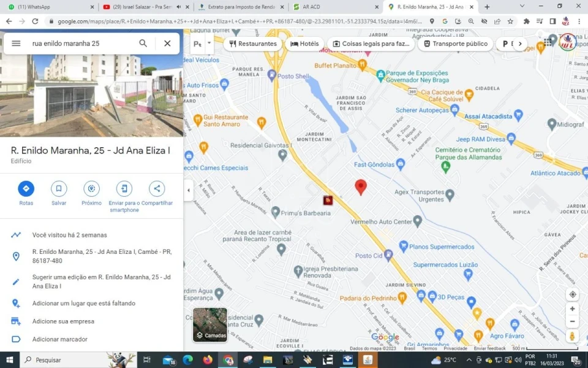Switch to the WhatsApp browser tab
Viewport: 588px width, 368px height.
point(51,7)
